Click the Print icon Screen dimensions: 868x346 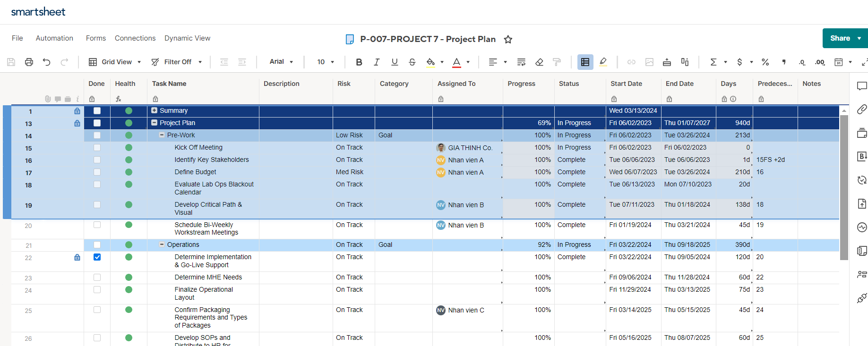point(29,62)
